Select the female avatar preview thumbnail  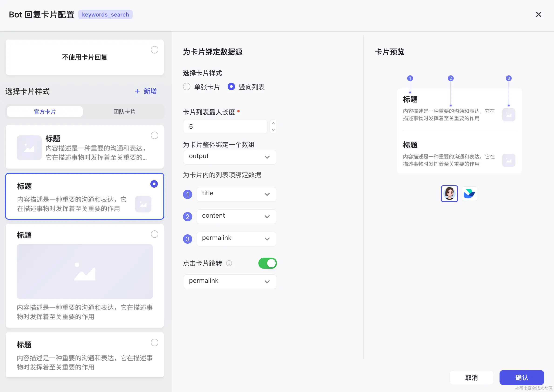click(x=449, y=194)
